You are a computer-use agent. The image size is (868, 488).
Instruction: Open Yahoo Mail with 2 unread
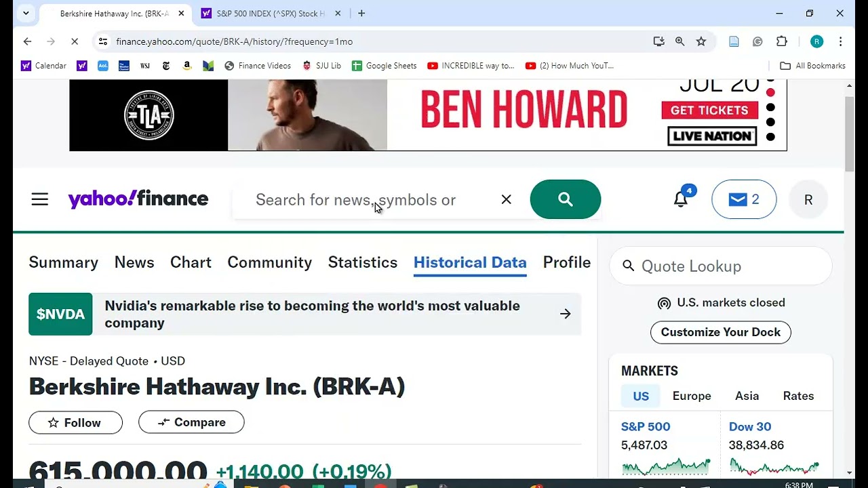pos(744,199)
